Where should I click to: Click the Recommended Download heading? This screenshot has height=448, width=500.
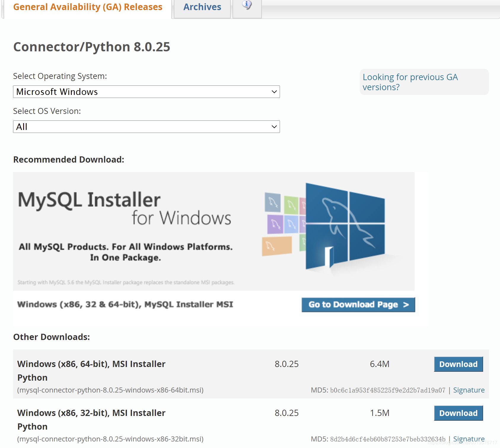(69, 160)
